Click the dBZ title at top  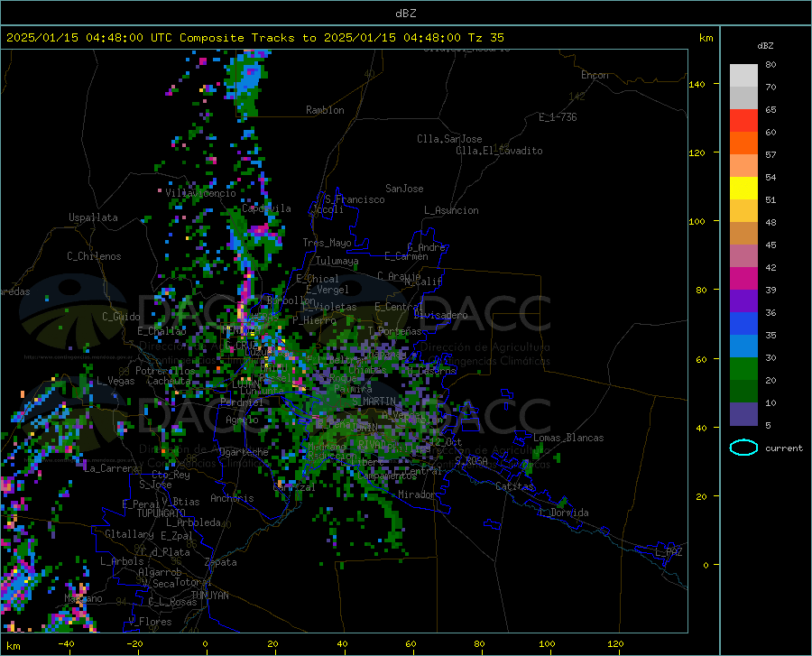coord(405,14)
